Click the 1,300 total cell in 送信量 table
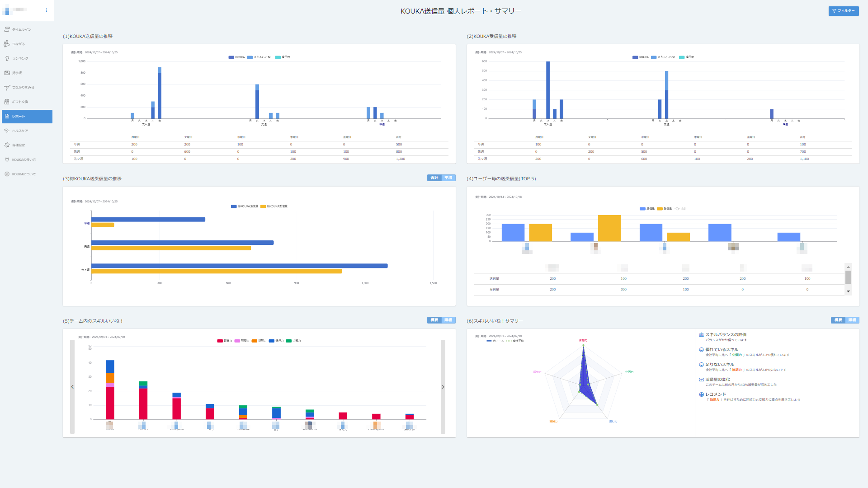Screen dimensions: 868x488 coord(401,159)
